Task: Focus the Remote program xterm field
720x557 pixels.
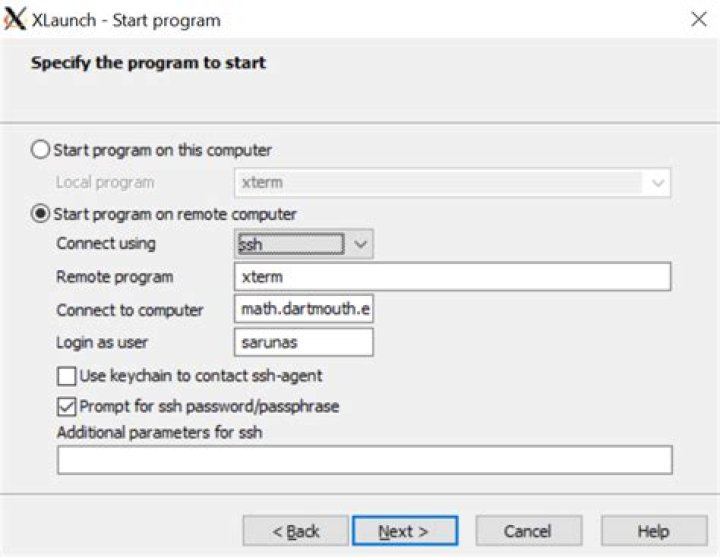Action: [x=452, y=276]
